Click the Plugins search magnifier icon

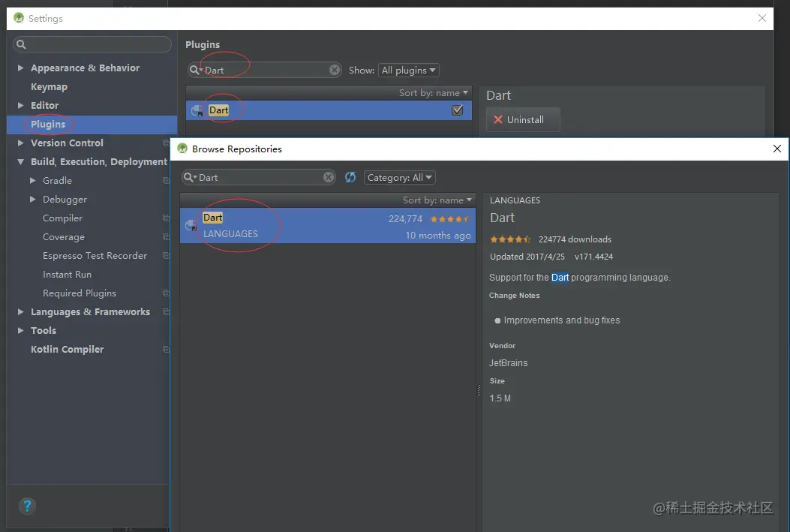pyautogui.click(x=194, y=70)
